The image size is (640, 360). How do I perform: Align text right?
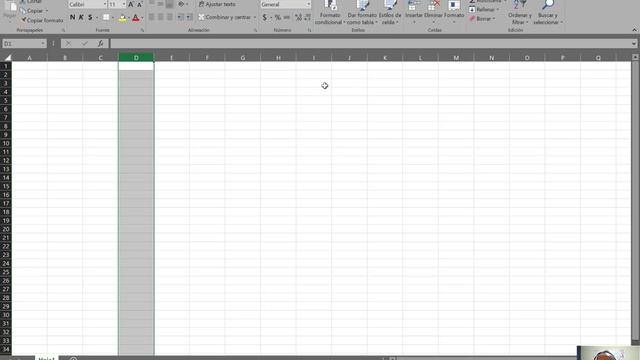(x=169, y=17)
